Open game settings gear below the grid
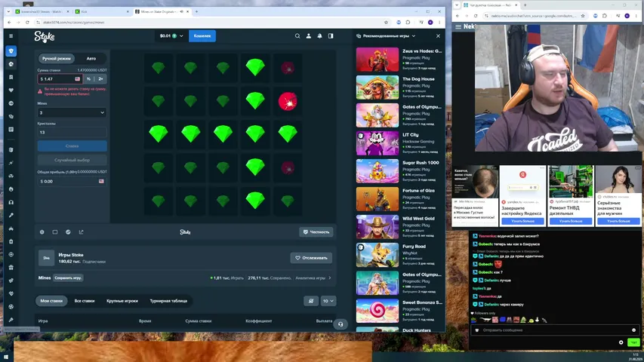Image resolution: width=644 pixels, height=362 pixels. (x=42, y=232)
